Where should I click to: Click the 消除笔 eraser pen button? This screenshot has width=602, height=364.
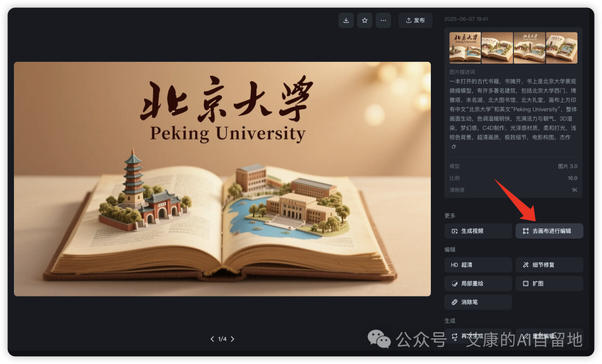tap(478, 302)
